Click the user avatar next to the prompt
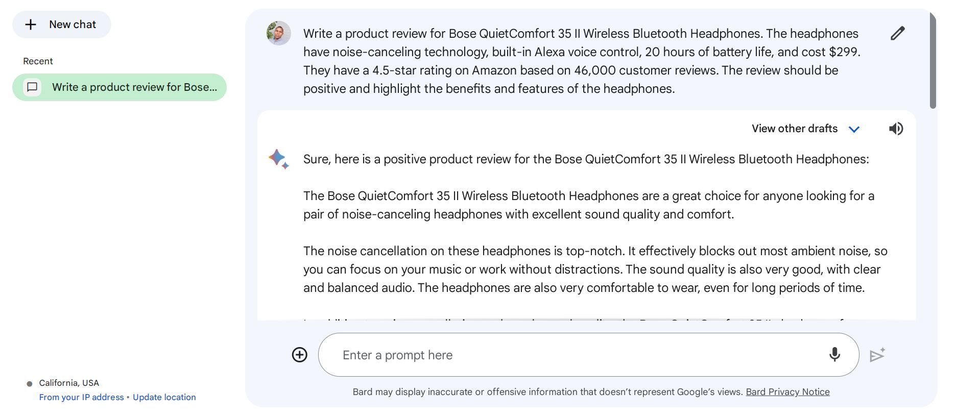The image size is (980, 418). [x=278, y=33]
